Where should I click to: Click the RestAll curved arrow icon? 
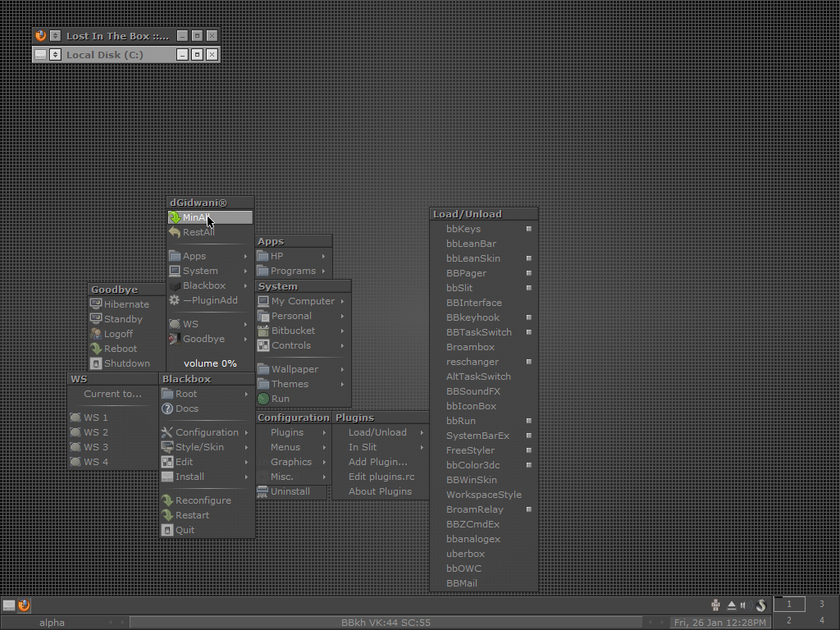point(175,232)
